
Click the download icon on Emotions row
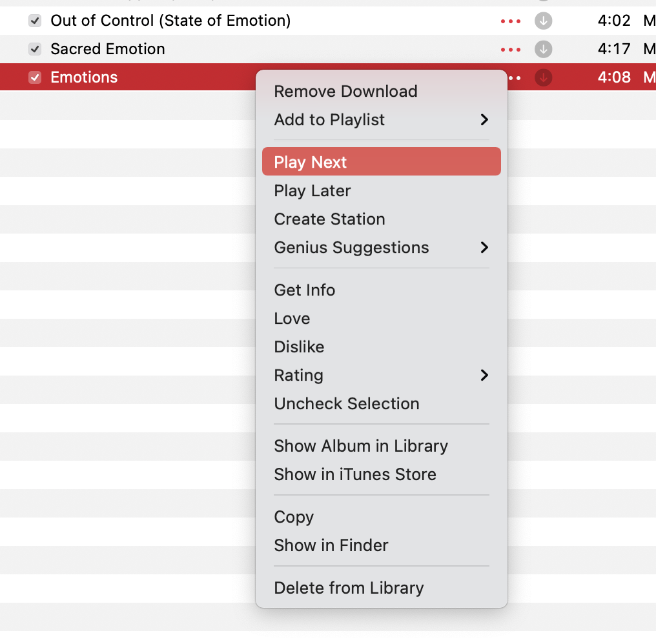(544, 77)
